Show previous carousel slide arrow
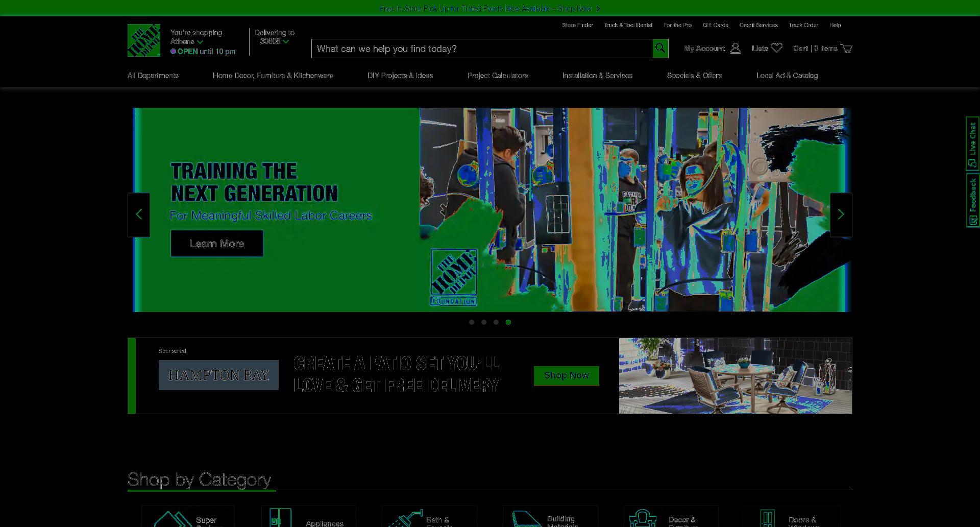The width and height of the screenshot is (980, 527). point(139,214)
